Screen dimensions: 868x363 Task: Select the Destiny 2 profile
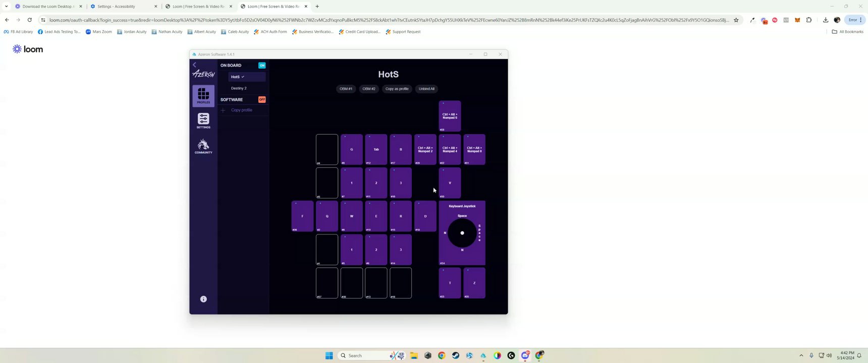239,88
